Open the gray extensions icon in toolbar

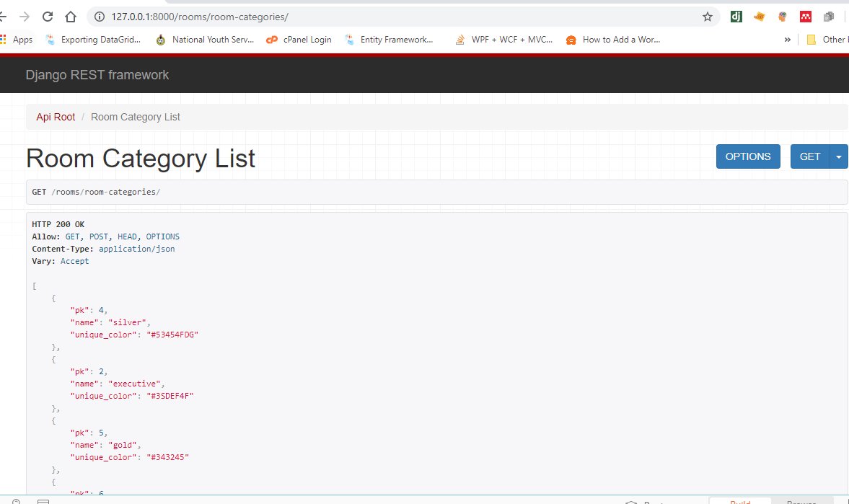point(828,17)
